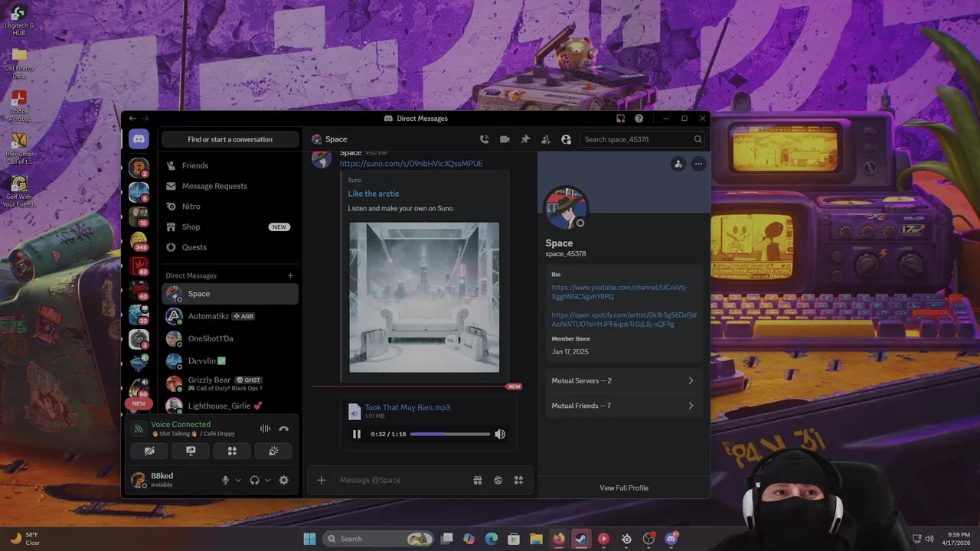Open Discord help
This screenshot has width=980, height=551.
(639, 119)
